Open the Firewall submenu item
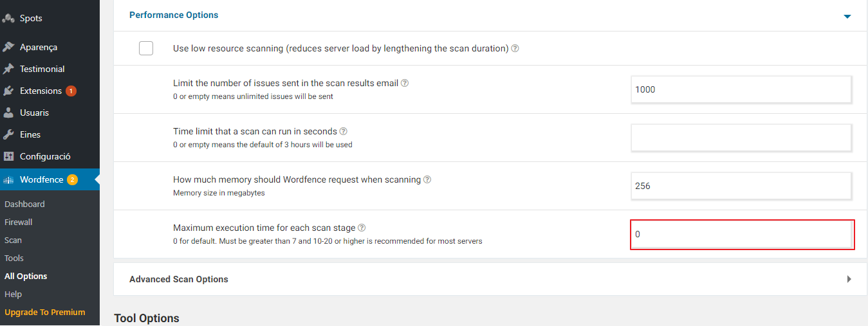The height and width of the screenshot is (326, 868). point(19,222)
